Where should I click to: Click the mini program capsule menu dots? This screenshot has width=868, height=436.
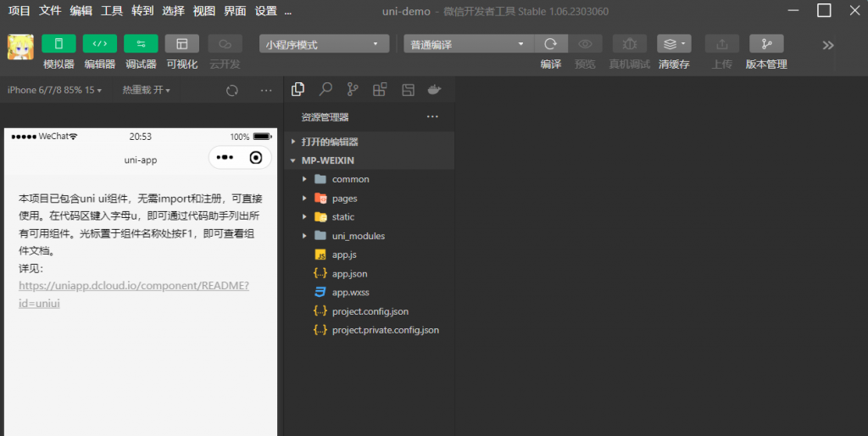(225, 158)
